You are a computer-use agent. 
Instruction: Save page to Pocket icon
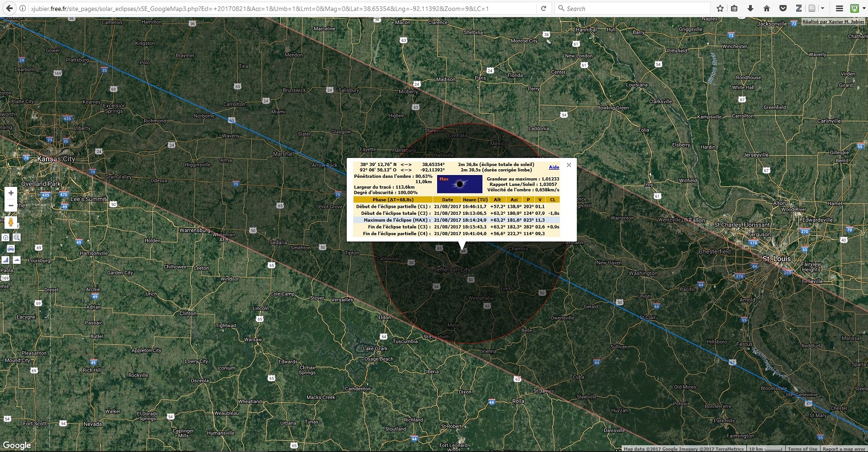coord(783,9)
